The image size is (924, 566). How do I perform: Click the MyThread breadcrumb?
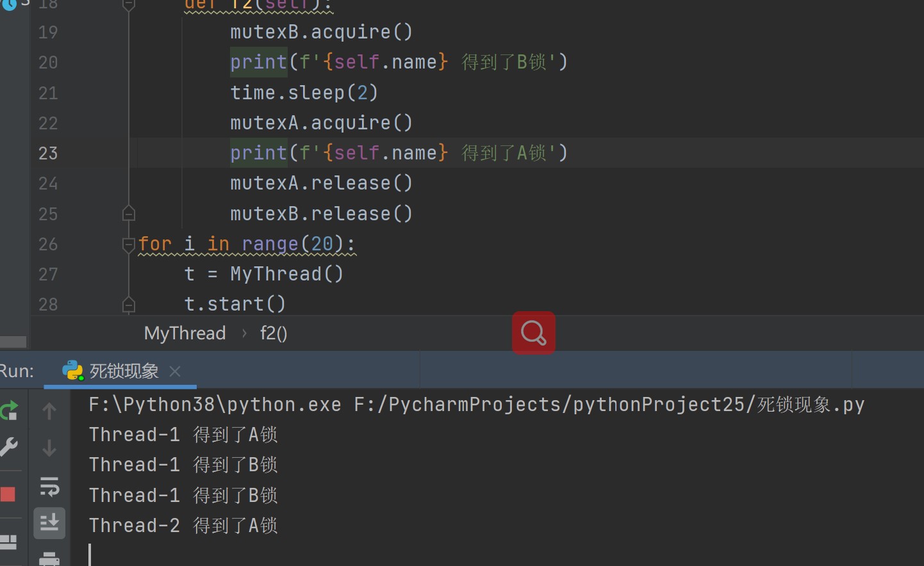click(x=185, y=334)
